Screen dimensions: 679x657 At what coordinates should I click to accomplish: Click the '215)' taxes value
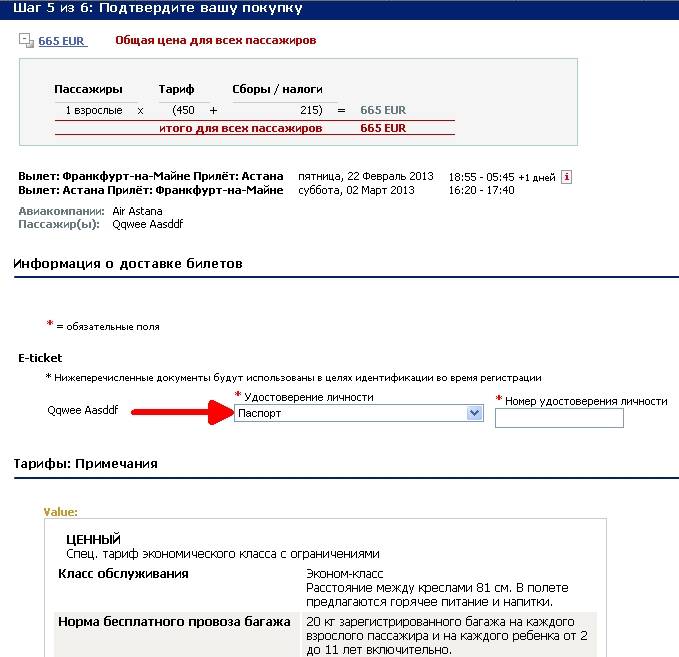click(x=311, y=110)
